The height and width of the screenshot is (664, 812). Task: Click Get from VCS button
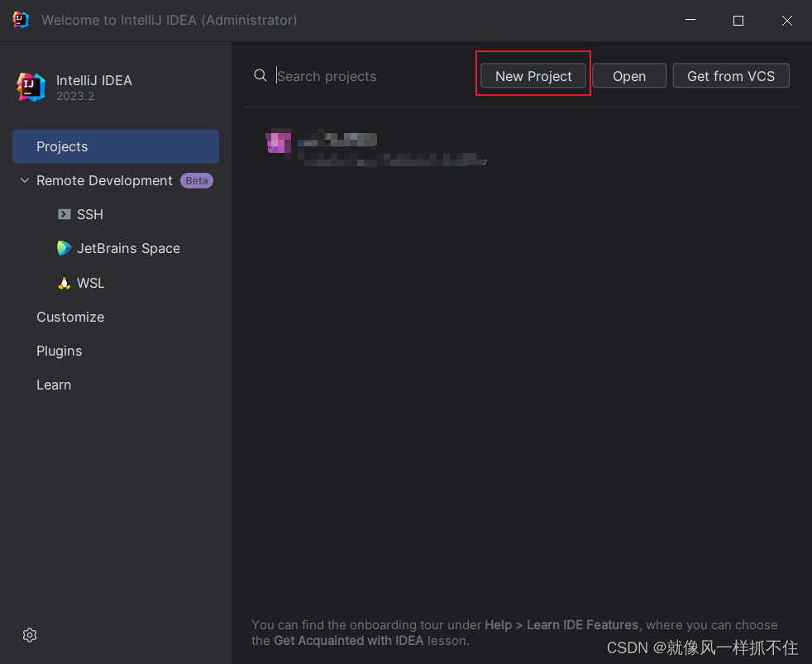[x=731, y=75]
